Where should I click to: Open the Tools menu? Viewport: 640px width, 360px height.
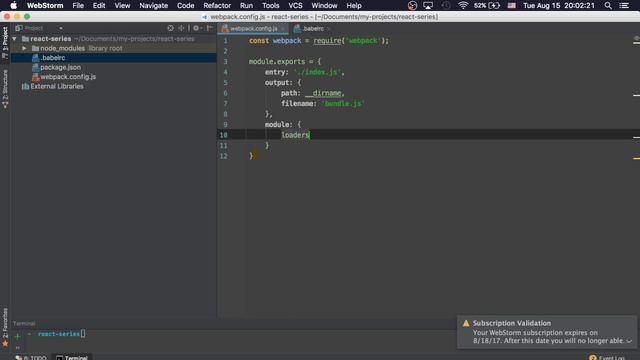(271, 6)
